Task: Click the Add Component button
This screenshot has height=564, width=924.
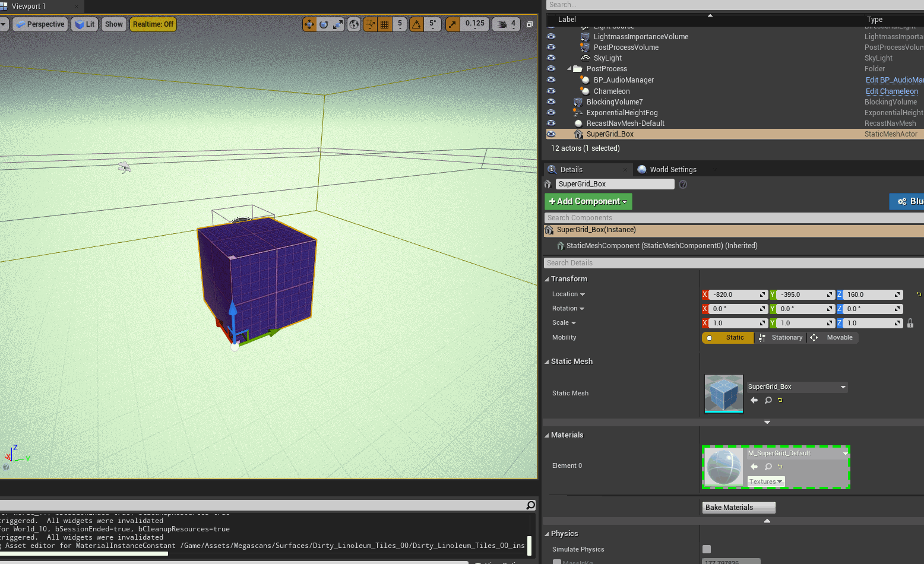Action: (588, 201)
